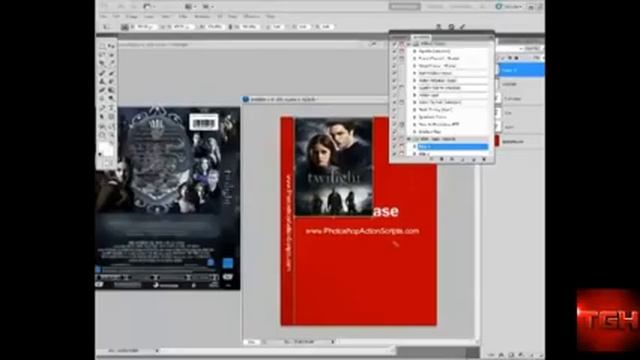The width and height of the screenshot is (640, 360).
Task: Select the Dodge tool
Action: [x=111, y=99]
